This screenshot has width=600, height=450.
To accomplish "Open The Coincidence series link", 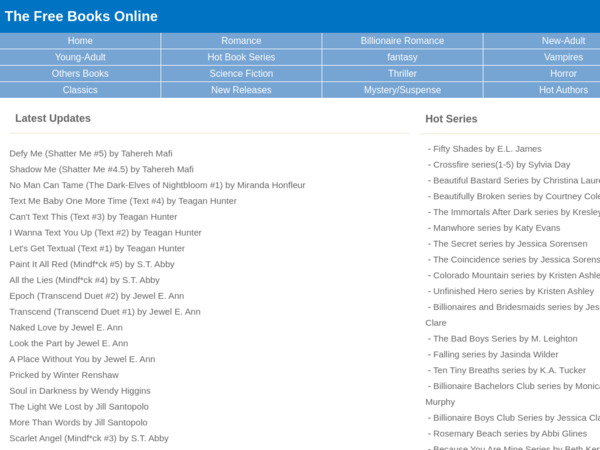I will coord(516,259).
